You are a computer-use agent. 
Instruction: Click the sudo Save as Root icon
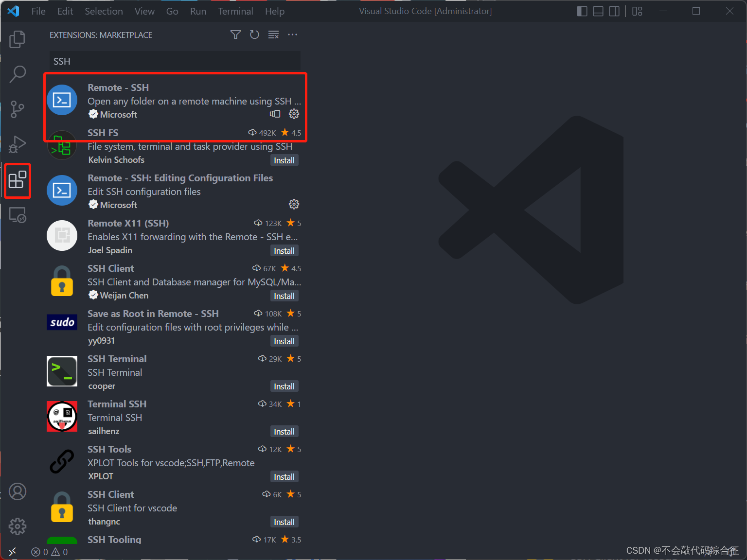tap(62, 322)
